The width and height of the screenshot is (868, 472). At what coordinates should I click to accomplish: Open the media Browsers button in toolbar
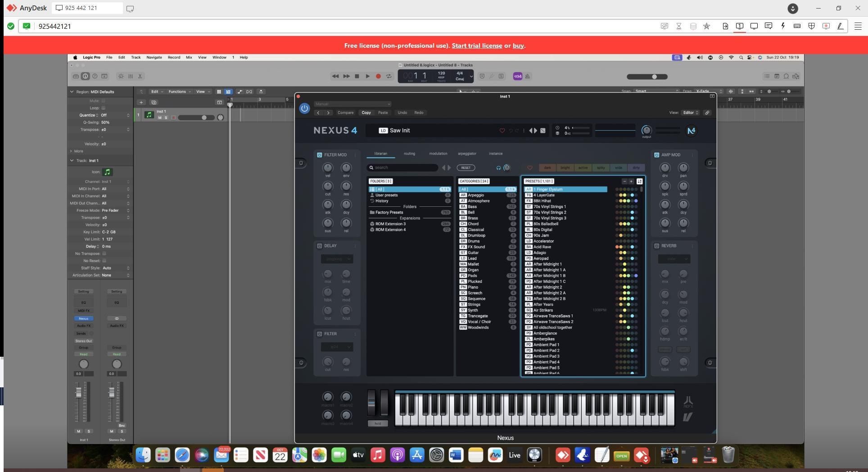[796, 77]
